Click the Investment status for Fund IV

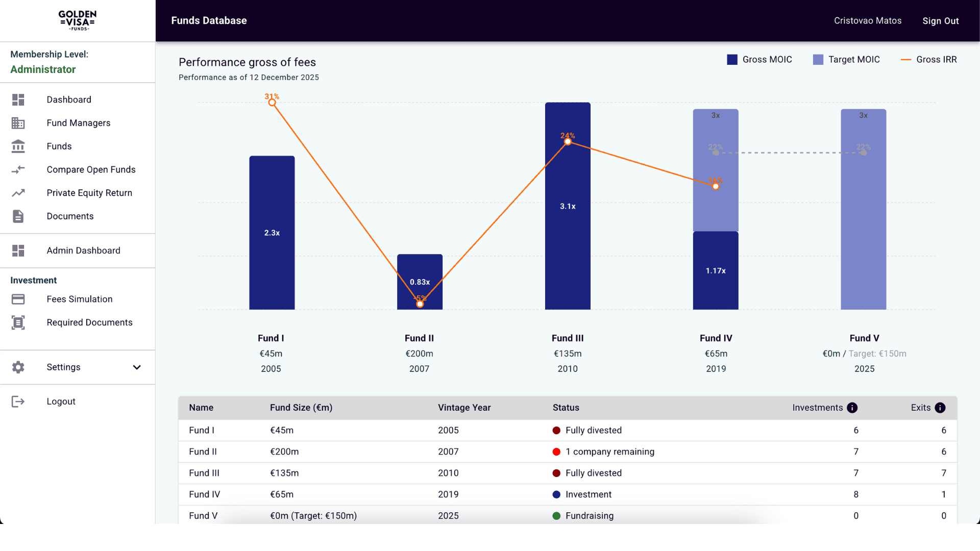click(589, 494)
